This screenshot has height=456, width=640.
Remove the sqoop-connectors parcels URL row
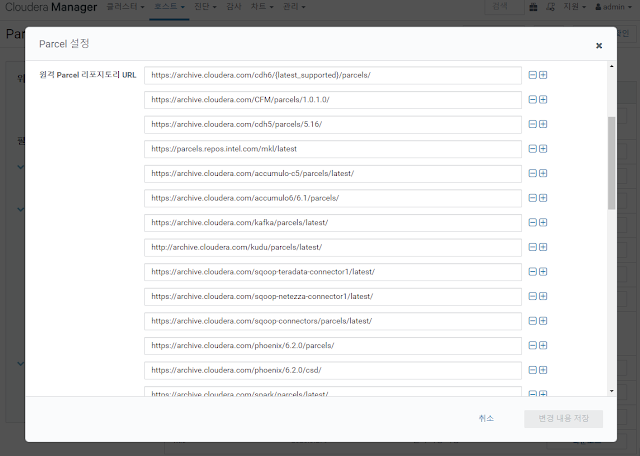[x=533, y=321]
